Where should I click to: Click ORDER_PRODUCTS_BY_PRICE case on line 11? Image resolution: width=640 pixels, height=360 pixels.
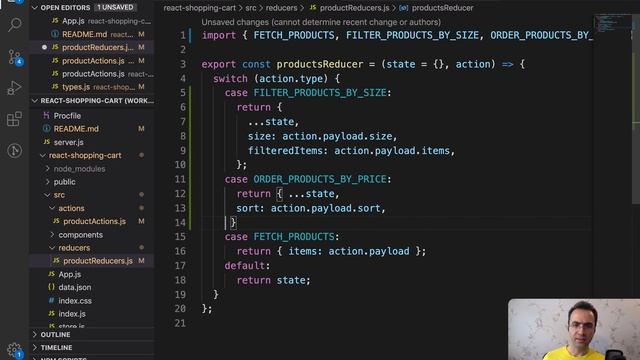(x=320, y=179)
